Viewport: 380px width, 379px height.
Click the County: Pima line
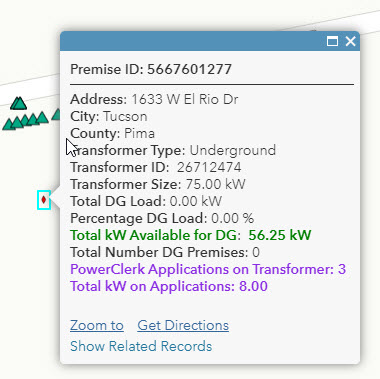click(x=113, y=133)
